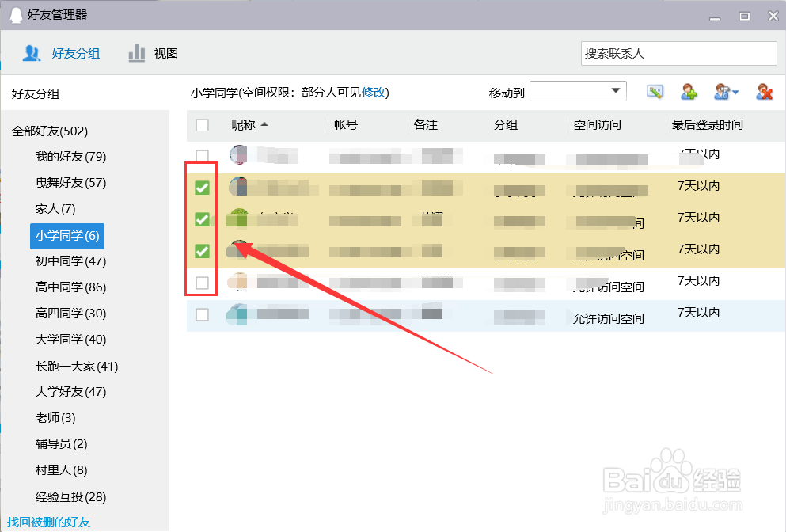
Task: Open the dropdown beside the manage friend icon
Action: 735,92
